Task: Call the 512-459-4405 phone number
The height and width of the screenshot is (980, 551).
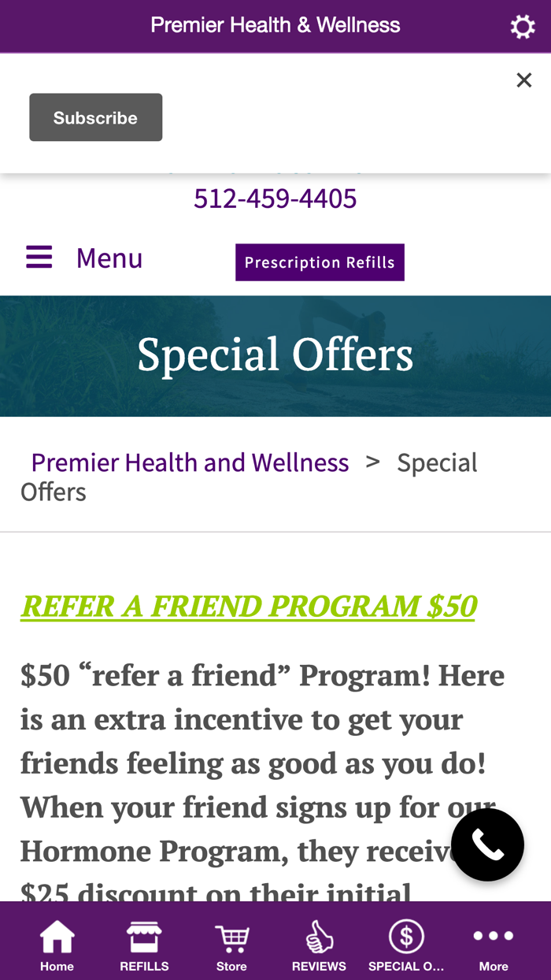Action: (x=275, y=198)
